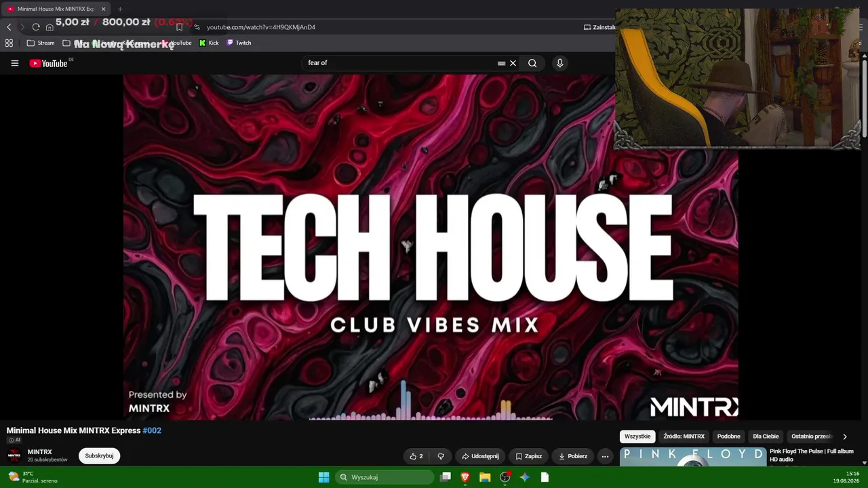Click the Wyszukaj taskbar search box
This screenshot has height=488, width=868.
point(385,477)
